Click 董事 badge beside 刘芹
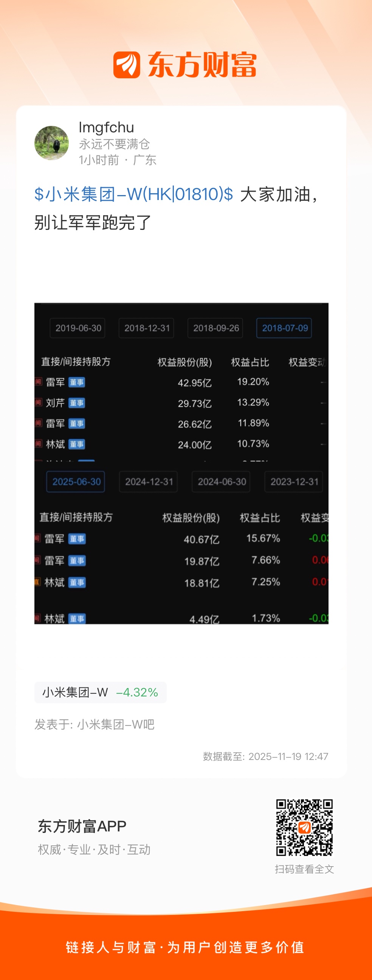This screenshot has width=372, height=980. click(77, 403)
